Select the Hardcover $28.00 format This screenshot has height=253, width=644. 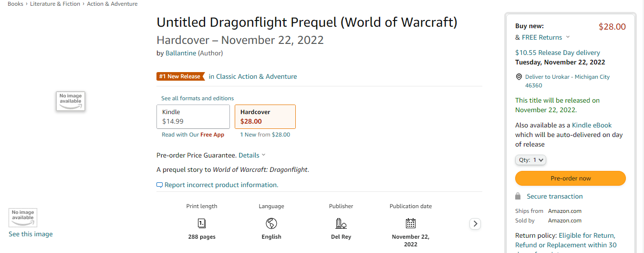pyautogui.click(x=265, y=117)
